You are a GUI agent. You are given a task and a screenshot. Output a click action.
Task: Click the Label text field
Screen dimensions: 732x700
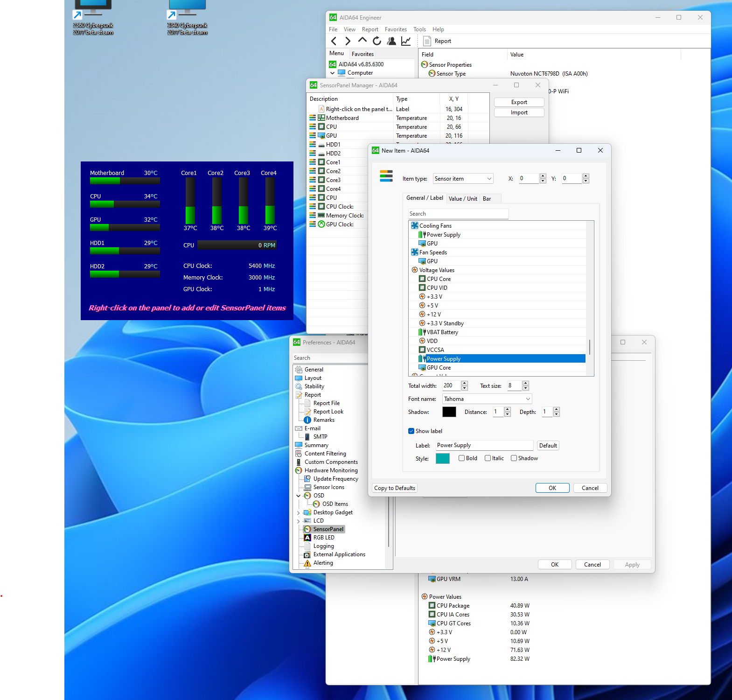(484, 446)
